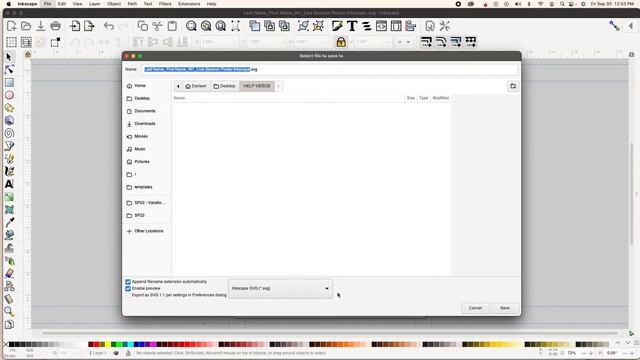The height and width of the screenshot is (360, 640).
Task: Pick the black swatch in color palette
Action: pyautogui.click(x=11, y=344)
